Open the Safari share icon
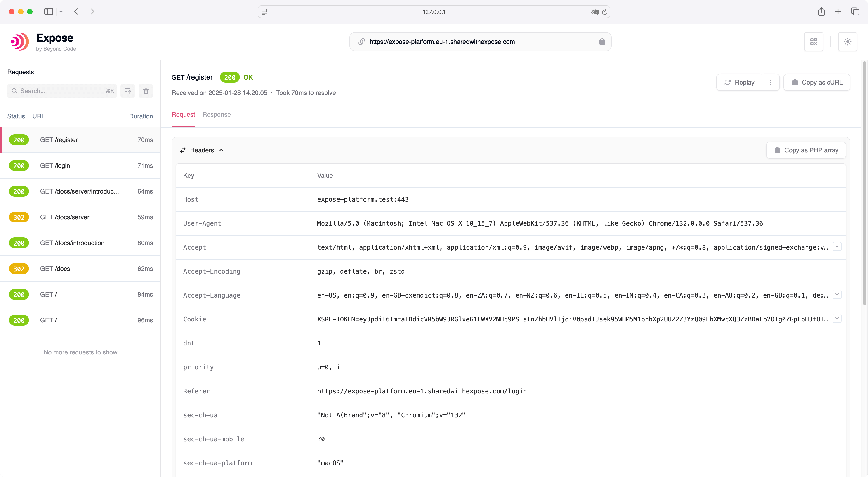Image resolution: width=868 pixels, height=477 pixels. [821, 12]
